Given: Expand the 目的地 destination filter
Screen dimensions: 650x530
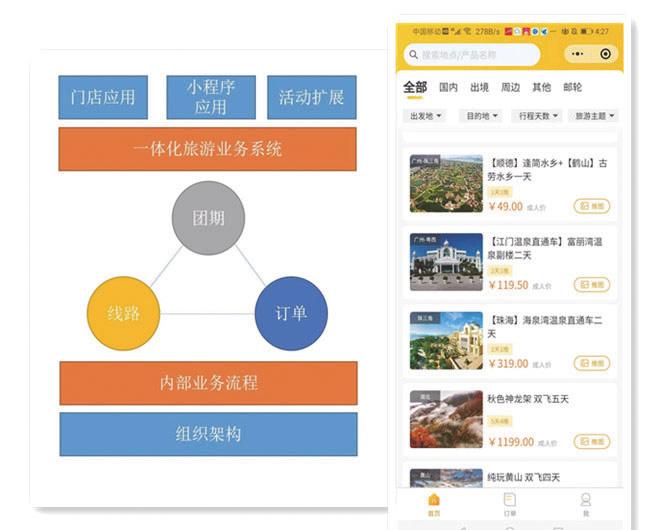Looking at the screenshot, I should coord(481,116).
